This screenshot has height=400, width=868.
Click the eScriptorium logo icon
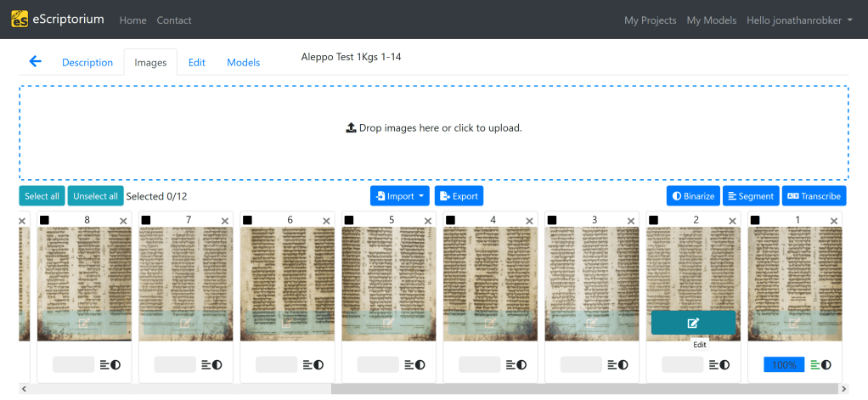point(20,19)
